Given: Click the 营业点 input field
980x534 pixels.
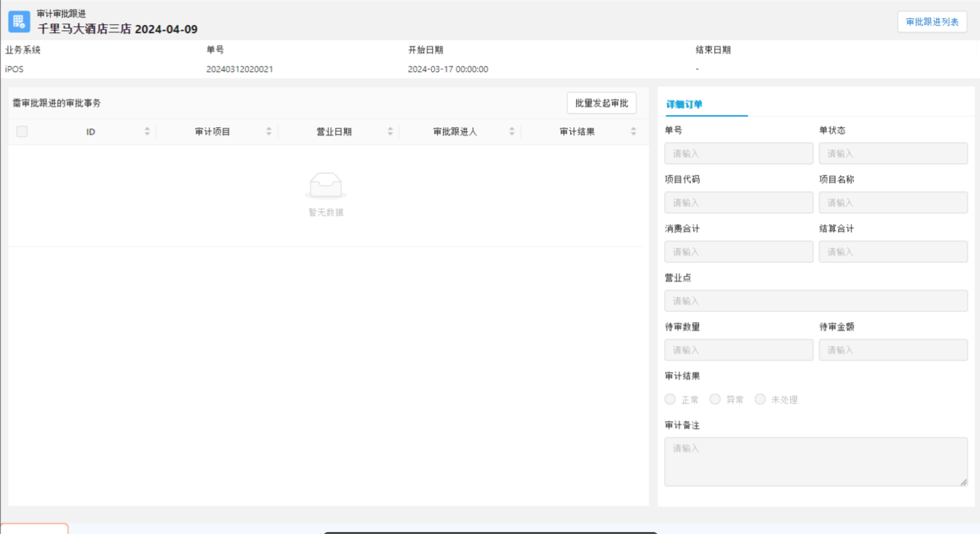Looking at the screenshot, I should click(x=816, y=301).
